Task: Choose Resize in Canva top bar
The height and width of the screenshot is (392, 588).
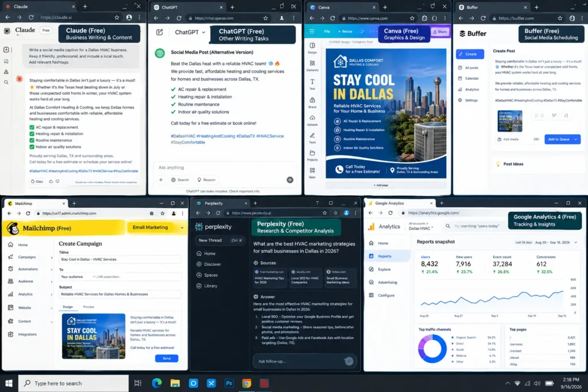Action: (345, 32)
